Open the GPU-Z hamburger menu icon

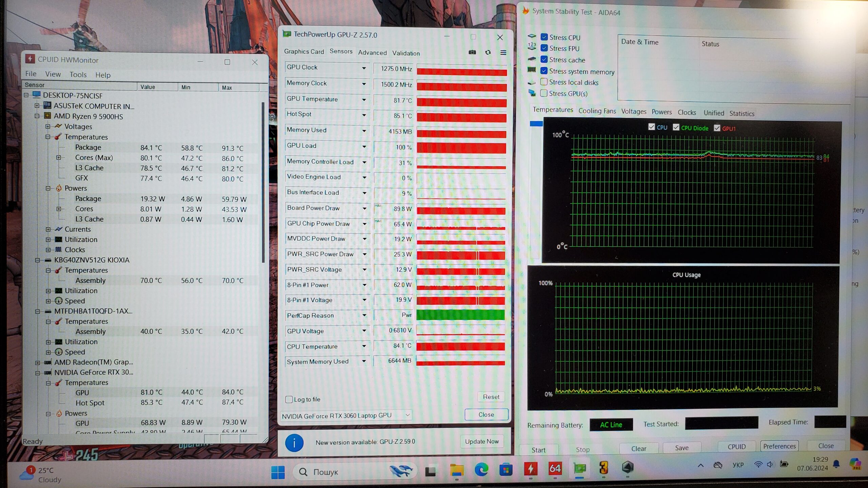point(503,53)
